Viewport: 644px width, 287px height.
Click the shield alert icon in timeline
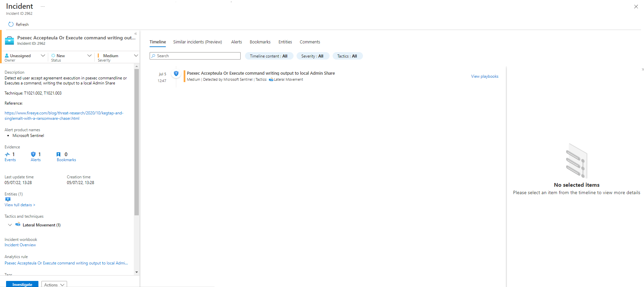pos(176,73)
